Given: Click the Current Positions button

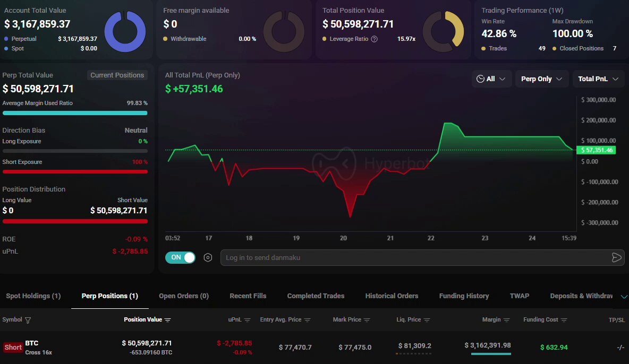Looking at the screenshot, I should coord(117,75).
